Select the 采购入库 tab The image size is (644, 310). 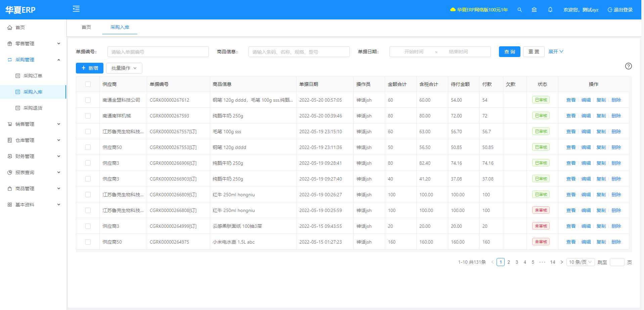tap(120, 27)
